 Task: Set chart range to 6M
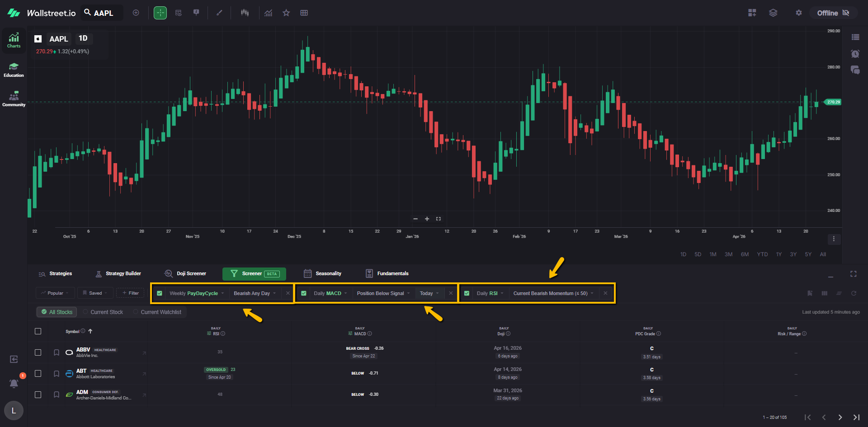pos(745,254)
